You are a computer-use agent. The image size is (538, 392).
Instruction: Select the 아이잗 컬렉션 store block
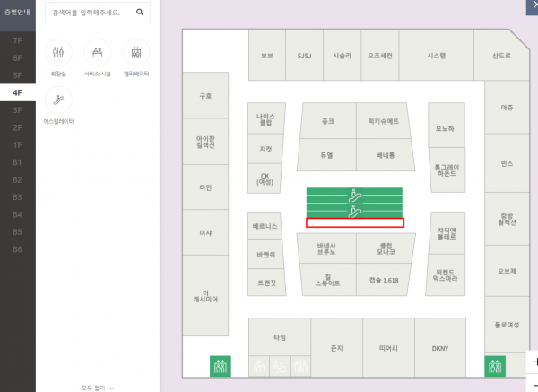click(205, 142)
